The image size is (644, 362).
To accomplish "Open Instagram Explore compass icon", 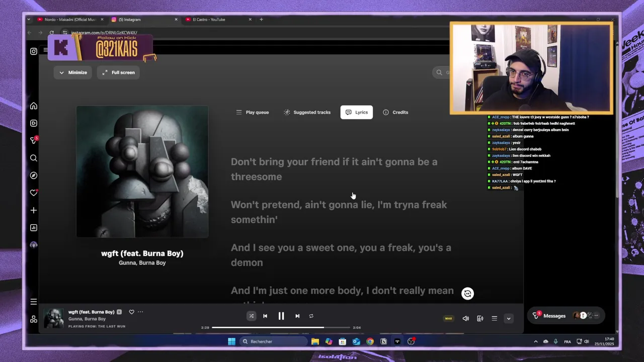I will pyautogui.click(x=34, y=175).
